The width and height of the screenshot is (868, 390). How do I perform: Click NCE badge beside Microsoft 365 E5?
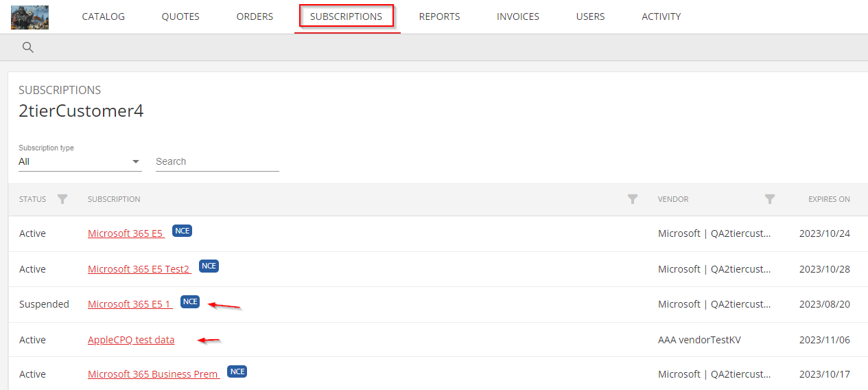pos(182,231)
